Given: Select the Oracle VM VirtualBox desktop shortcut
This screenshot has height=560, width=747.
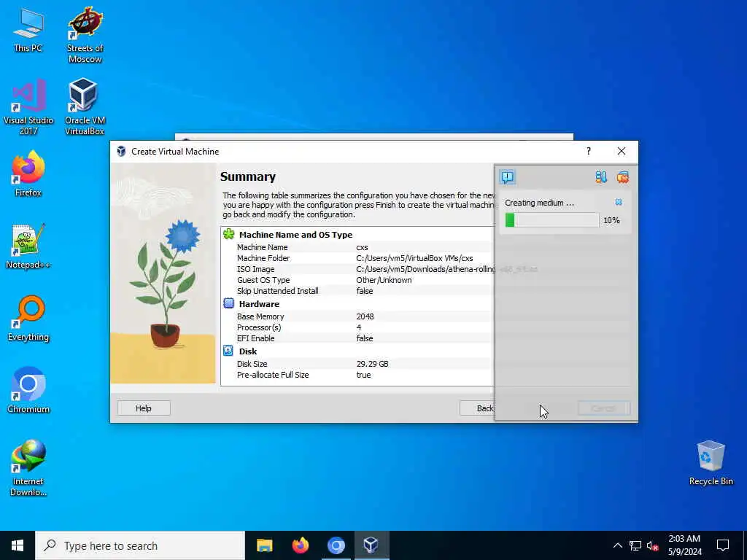Looking at the screenshot, I should 85,107.
